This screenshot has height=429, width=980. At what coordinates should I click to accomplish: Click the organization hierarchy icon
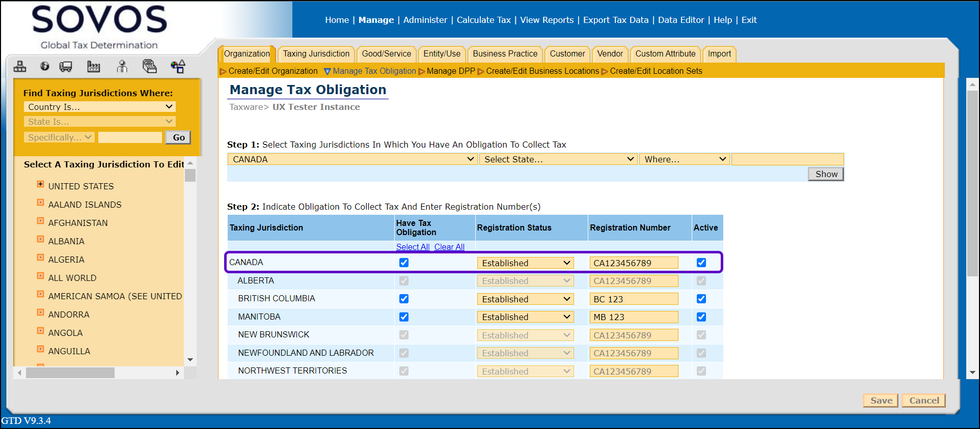[20, 66]
